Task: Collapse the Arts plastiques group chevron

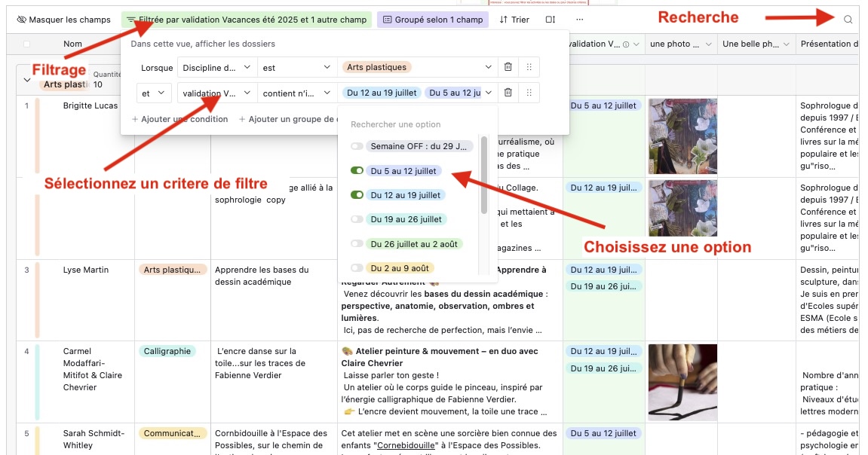Action: click(x=26, y=80)
